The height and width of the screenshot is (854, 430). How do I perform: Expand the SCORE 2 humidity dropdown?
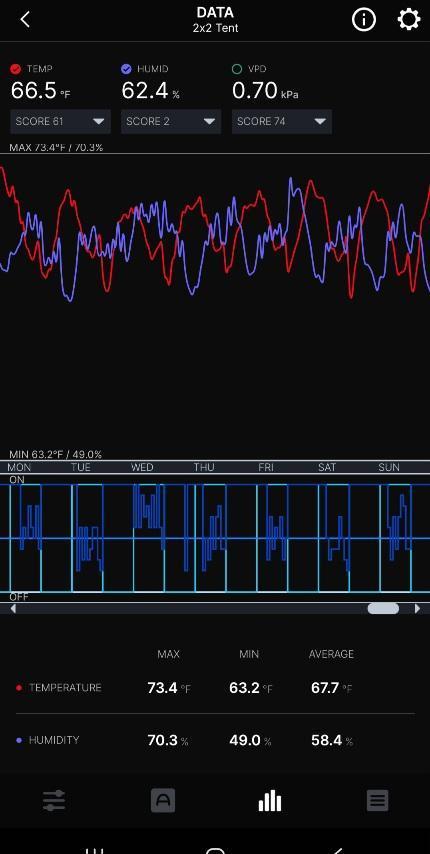(x=171, y=121)
